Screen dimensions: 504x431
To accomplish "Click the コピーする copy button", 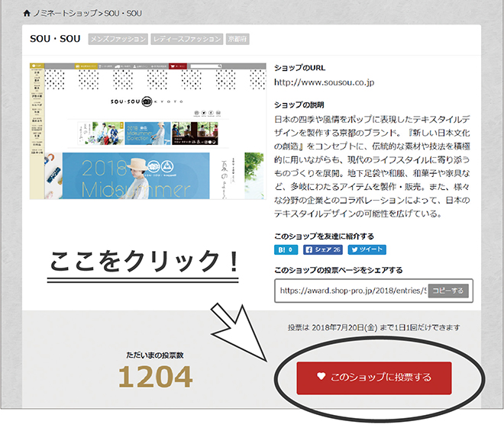I will pos(448,291).
